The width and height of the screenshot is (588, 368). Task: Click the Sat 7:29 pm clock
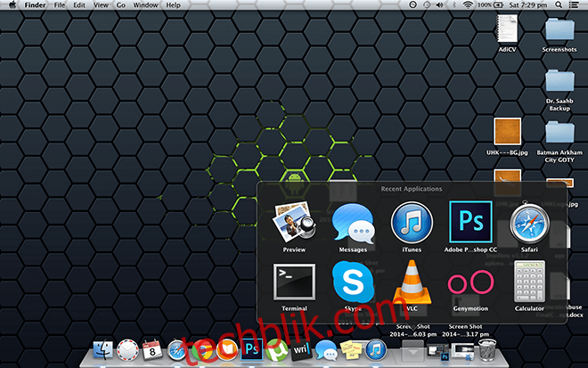(x=527, y=4)
